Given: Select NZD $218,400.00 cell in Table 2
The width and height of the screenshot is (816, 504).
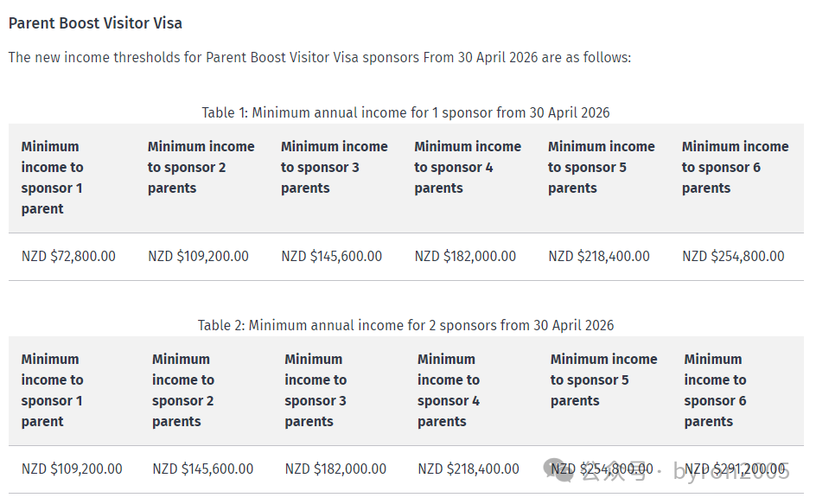Looking at the screenshot, I should point(469,469).
